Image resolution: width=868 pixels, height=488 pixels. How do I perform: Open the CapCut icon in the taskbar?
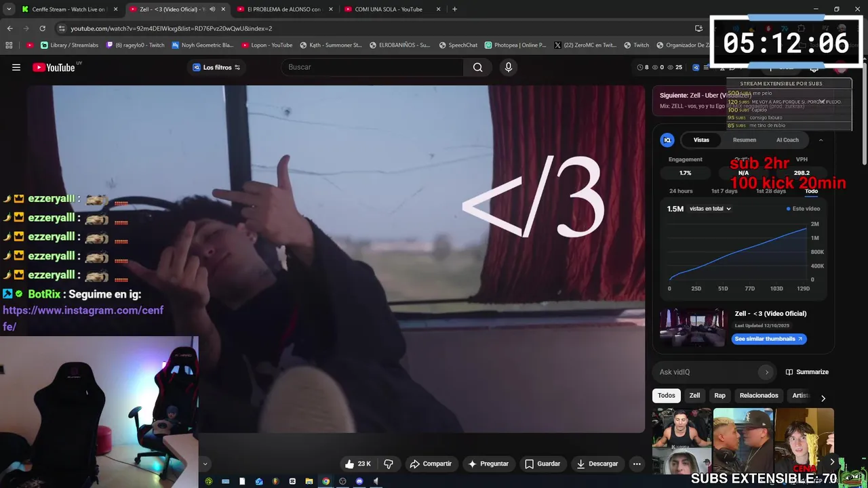[x=292, y=481]
